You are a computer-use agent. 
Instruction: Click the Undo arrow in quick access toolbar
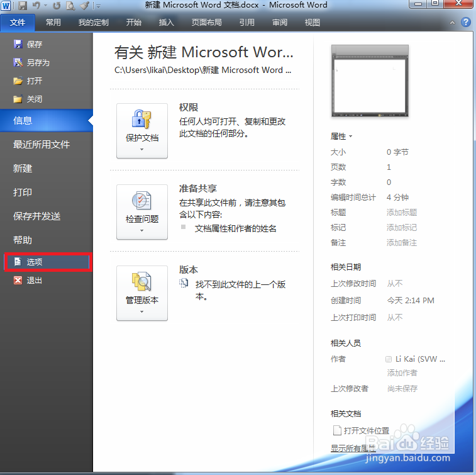coord(36,5)
